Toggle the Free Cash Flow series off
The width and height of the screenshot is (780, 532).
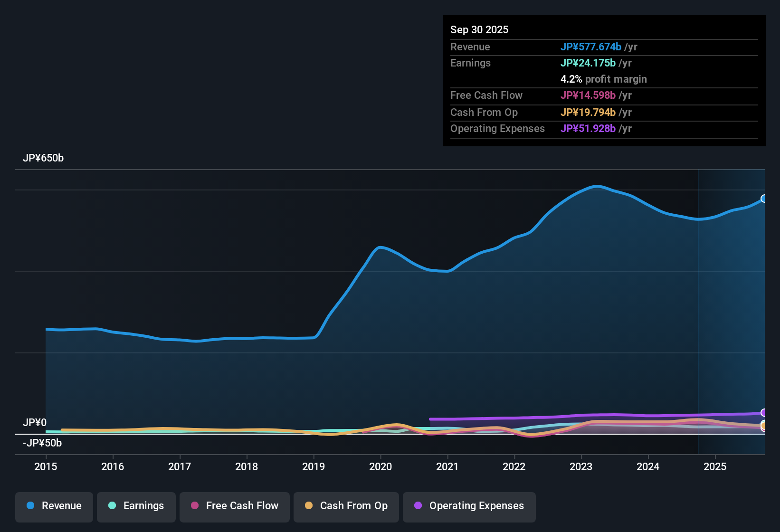click(234, 506)
